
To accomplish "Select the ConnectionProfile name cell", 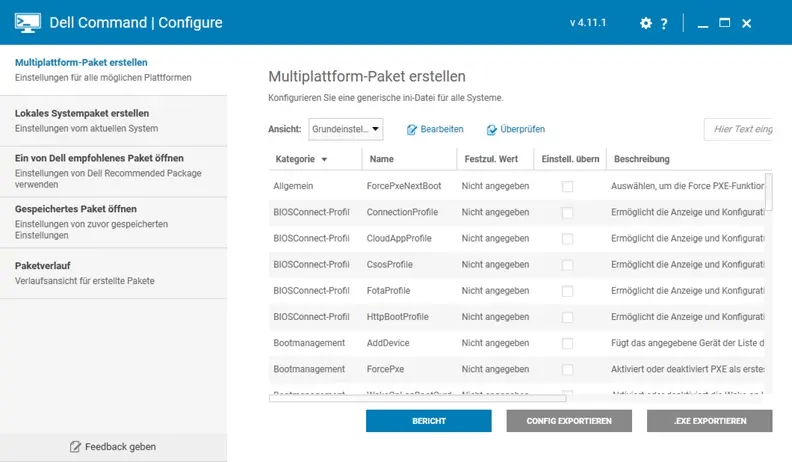I will click(402, 212).
